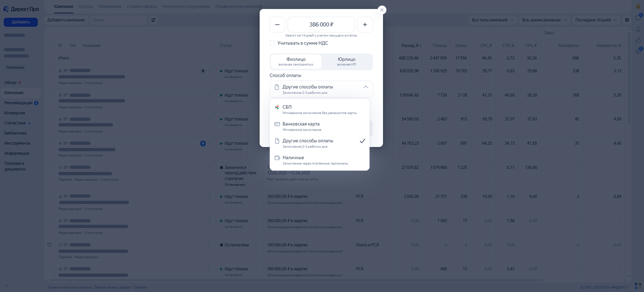Click the Пополнить button in the sidebar
The height and width of the screenshot is (292, 644).
(15, 68)
